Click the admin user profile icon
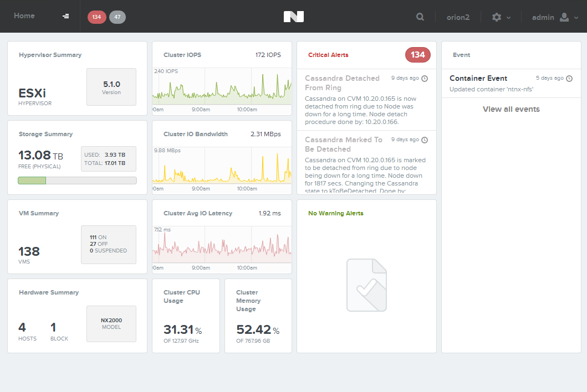Screen dimensions: 587x392 (x=564, y=17)
